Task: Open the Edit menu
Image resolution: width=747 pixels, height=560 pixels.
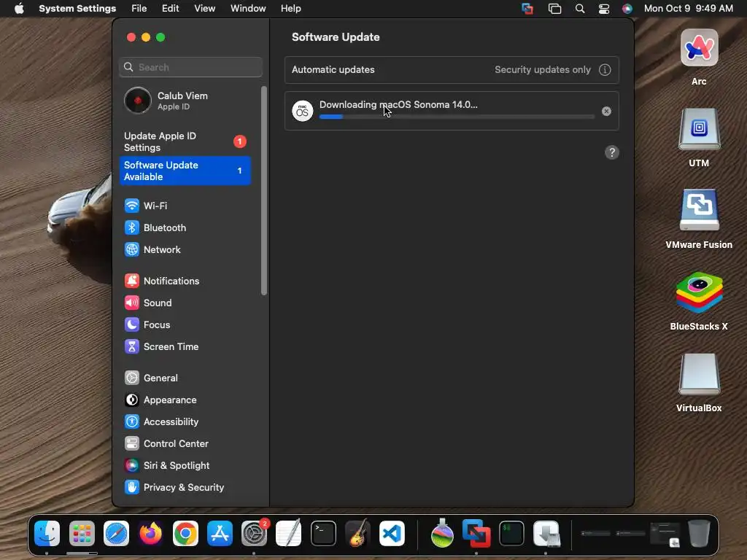Action: tap(171, 9)
